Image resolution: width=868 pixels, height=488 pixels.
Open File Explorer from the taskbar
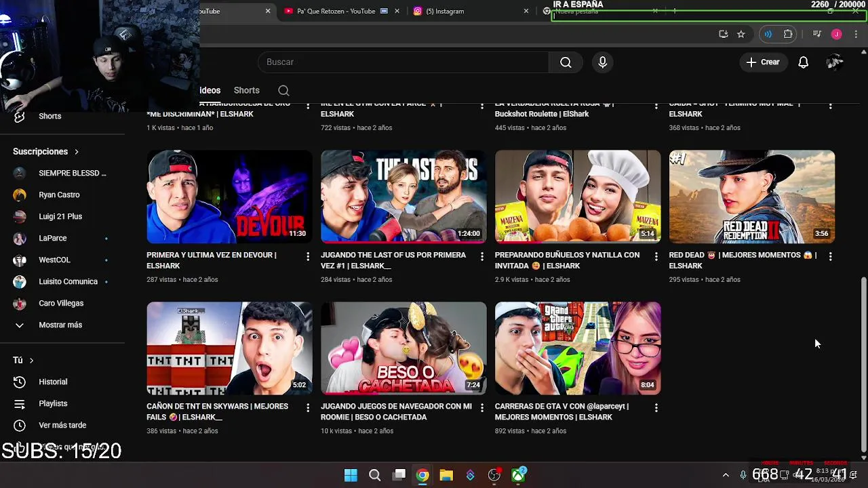tap(446, 475)
